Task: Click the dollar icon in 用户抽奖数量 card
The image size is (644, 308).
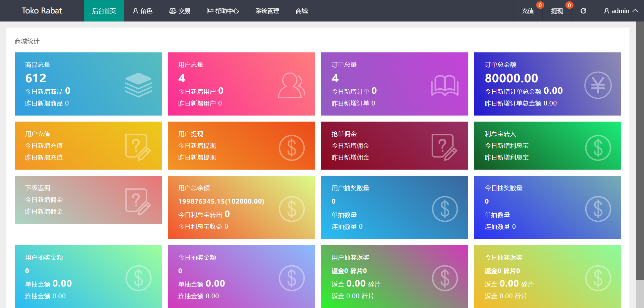Action: pyautogui.click(x=445, y=209)
